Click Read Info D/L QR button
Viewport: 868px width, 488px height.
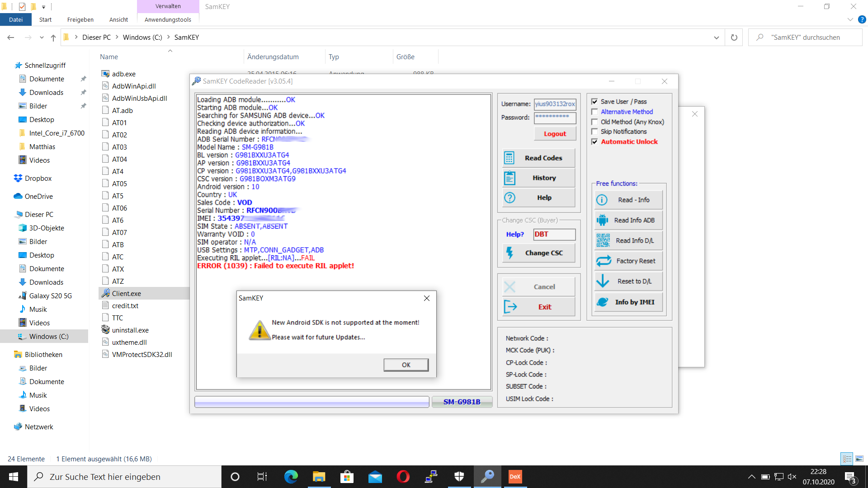(x=628, y=240)
